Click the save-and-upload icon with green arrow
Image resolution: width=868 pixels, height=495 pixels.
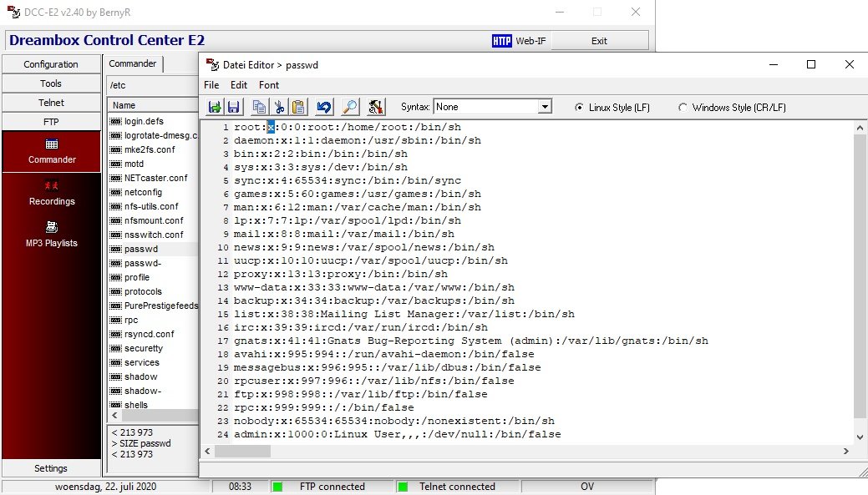click(x=214, y=107)
